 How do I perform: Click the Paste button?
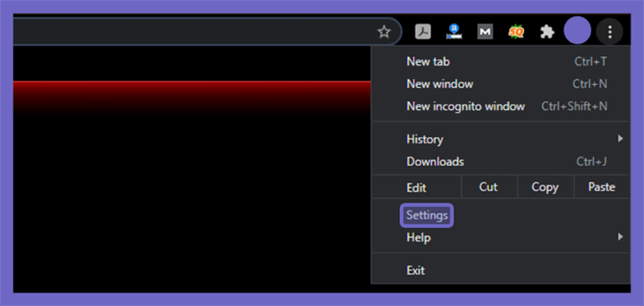click(602, 187)
